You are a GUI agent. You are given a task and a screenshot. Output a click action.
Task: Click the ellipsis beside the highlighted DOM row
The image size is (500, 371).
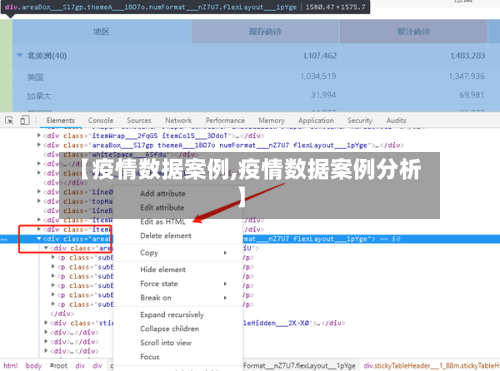click(4, 239)
